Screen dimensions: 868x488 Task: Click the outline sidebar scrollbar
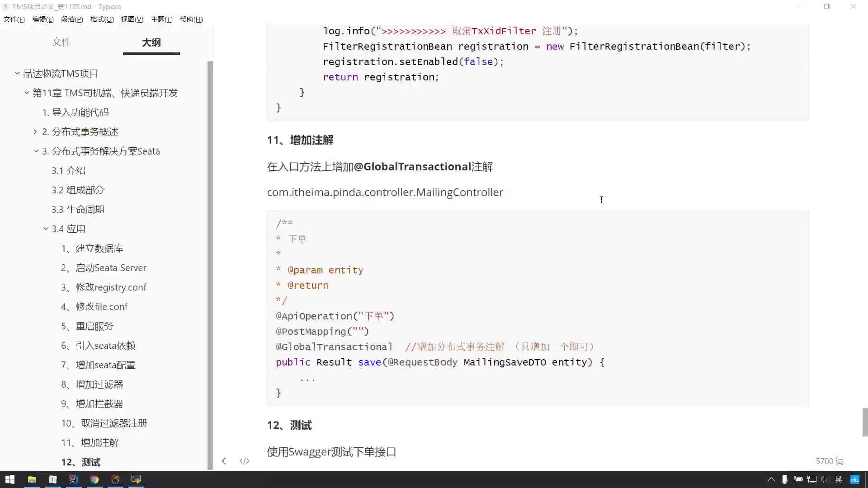pos(210,265)
